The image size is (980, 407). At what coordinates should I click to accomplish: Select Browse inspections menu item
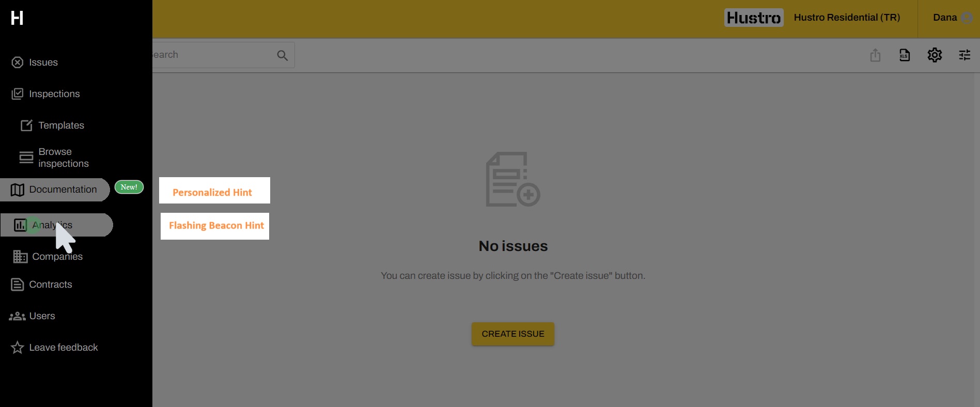coord(63,158)
